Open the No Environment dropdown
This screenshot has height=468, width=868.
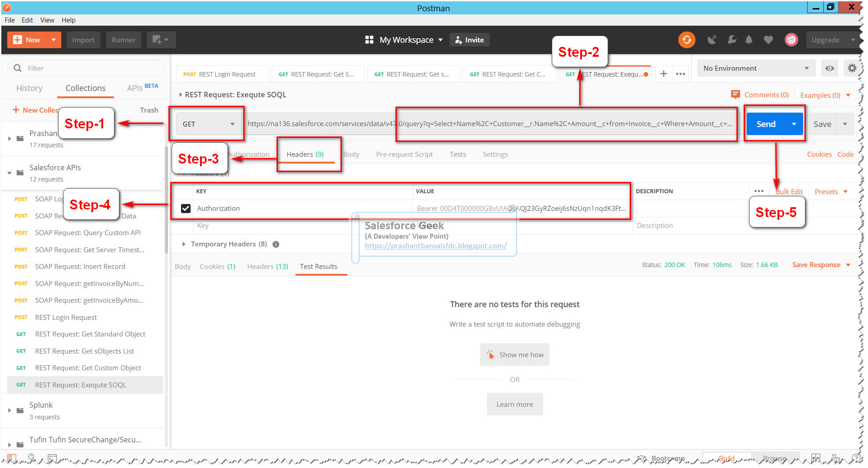pos(755,68)
